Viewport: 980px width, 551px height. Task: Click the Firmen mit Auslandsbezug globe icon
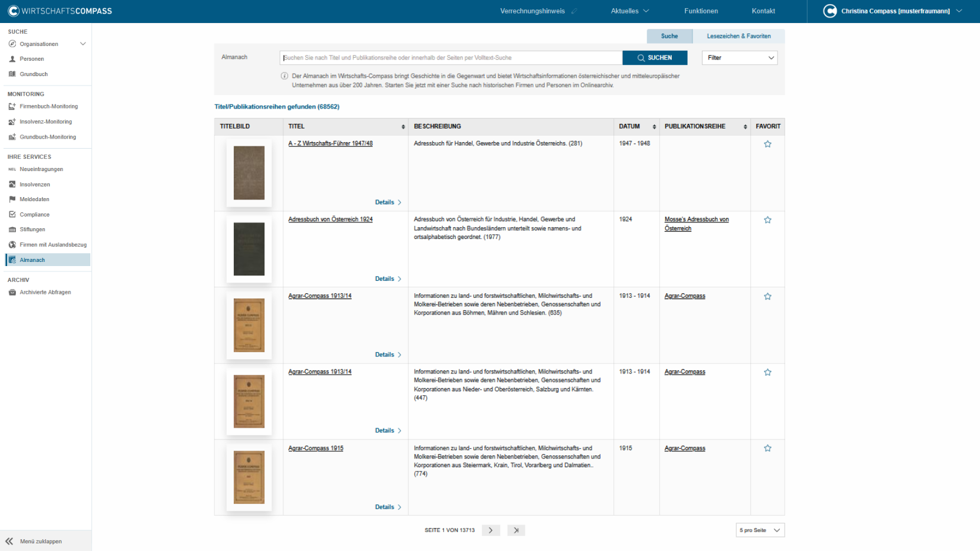coord(12,245)
